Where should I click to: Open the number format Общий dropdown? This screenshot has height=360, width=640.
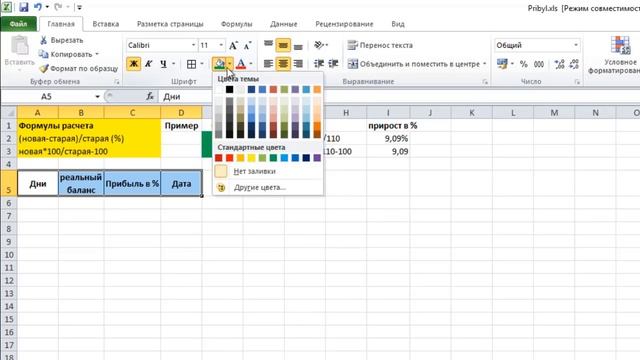coord(576,45)
